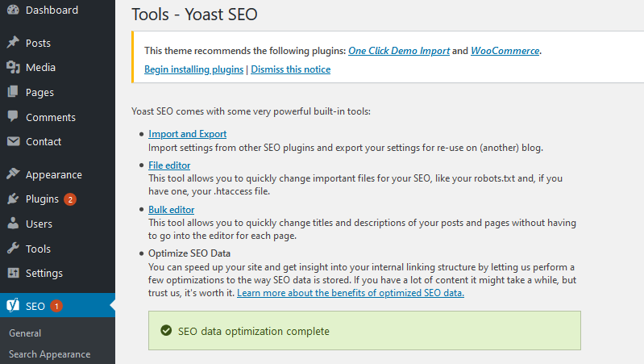This screenshot has width=644, height=364.
Task: Click the Optimize SEO Data label
Action: pyautogui.click(x=189, y=253)
